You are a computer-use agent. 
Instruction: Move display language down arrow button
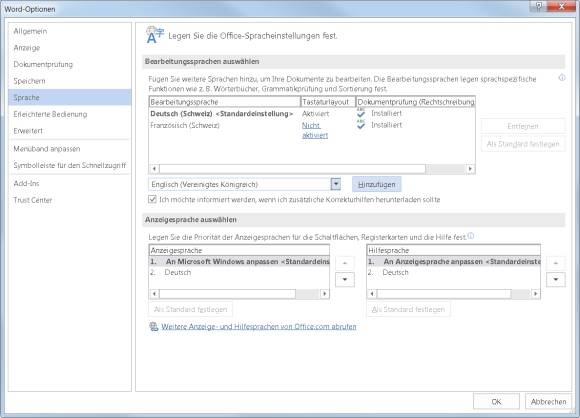click(x=345, y=279)
